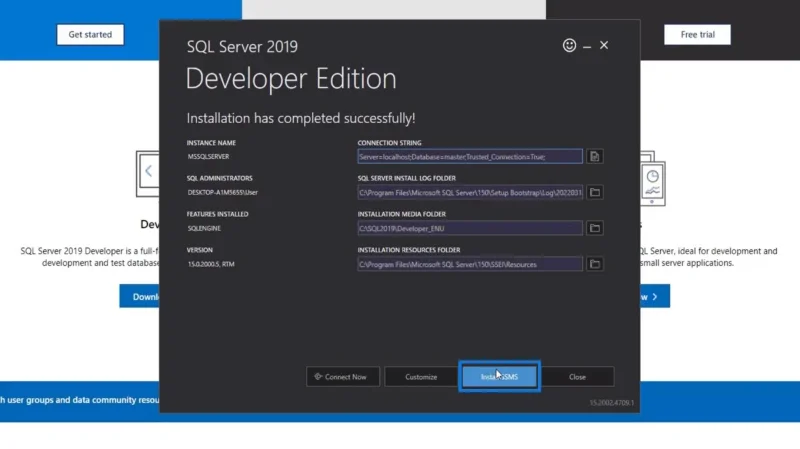The height and width of the screenshot is (449, 800).
Task: Select the install log folder path field
Action: tap(470, 192)
